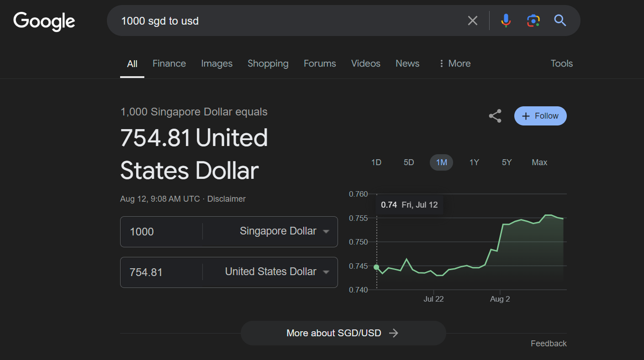The width and height of the screenshot is (644, 360).
Task: Select the 5Y chart range
Action: pyautogui.click(x=507, y=162)
